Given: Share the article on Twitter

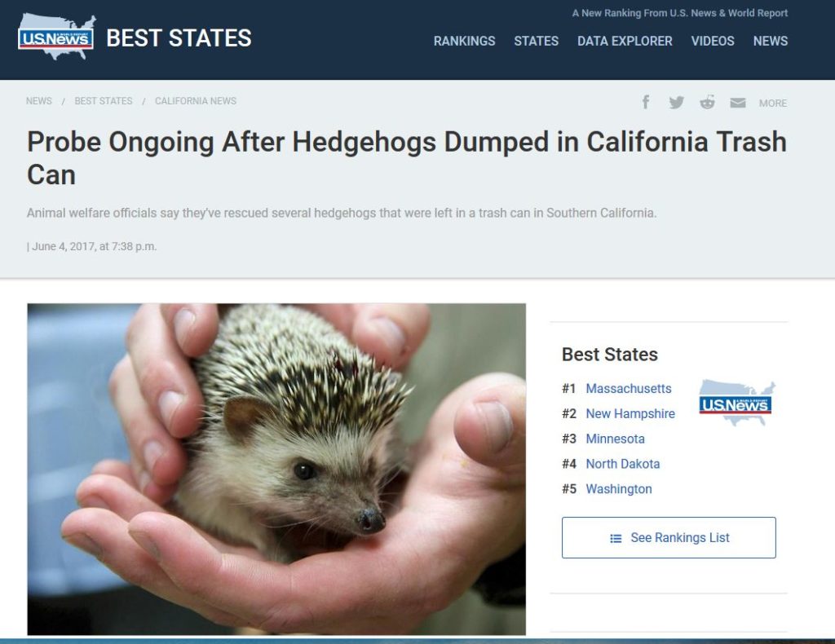Looking at the screenshot, I should coord(676,102).
